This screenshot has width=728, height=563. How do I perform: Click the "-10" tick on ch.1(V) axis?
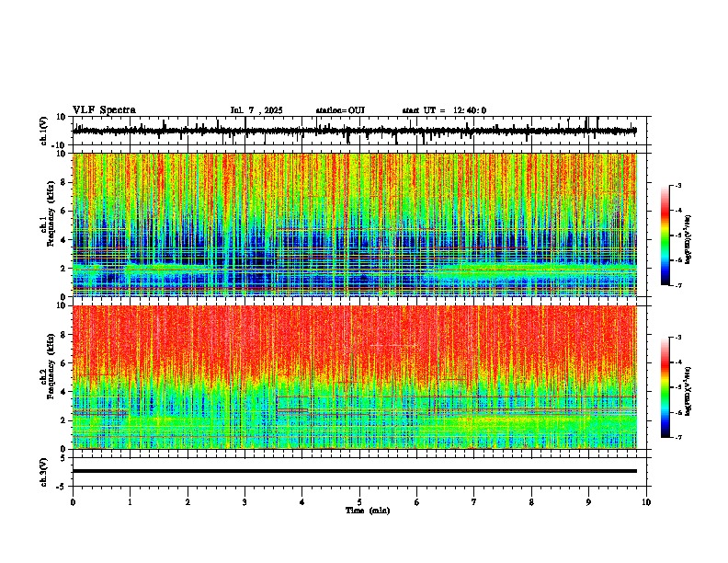click(60, 145)
